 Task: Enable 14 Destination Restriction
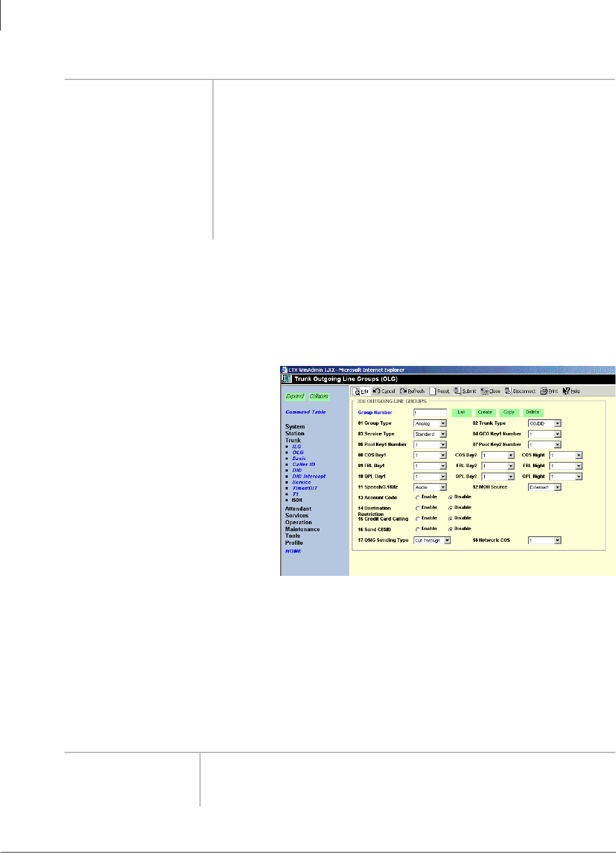[x=418, y=508]
